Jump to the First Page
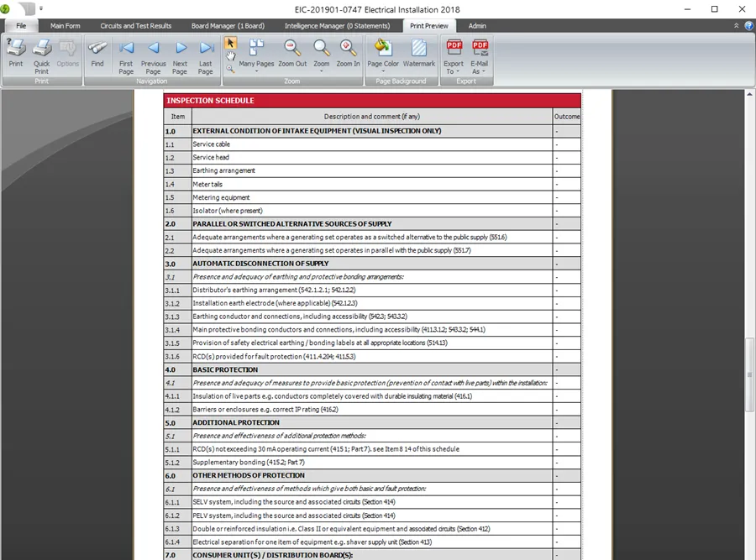This screenshot has width=756, height=560. 126,50
